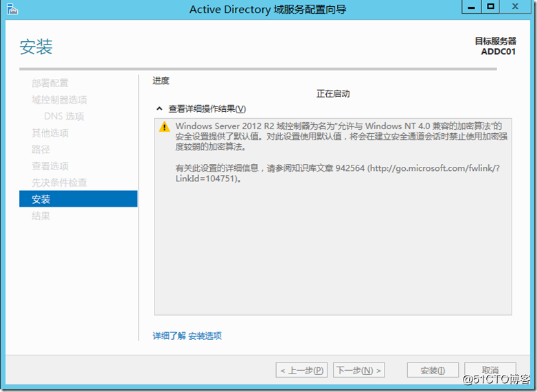Click the 安装(I) button

[433, 370]
